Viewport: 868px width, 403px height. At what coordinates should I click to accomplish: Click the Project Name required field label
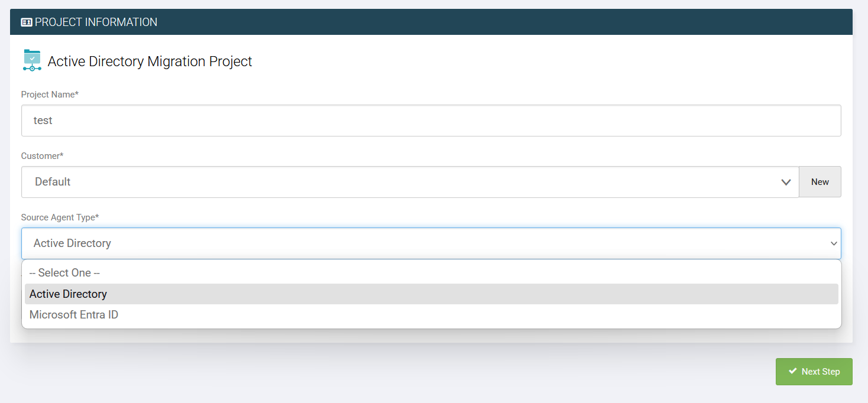(x=50, y=94)
